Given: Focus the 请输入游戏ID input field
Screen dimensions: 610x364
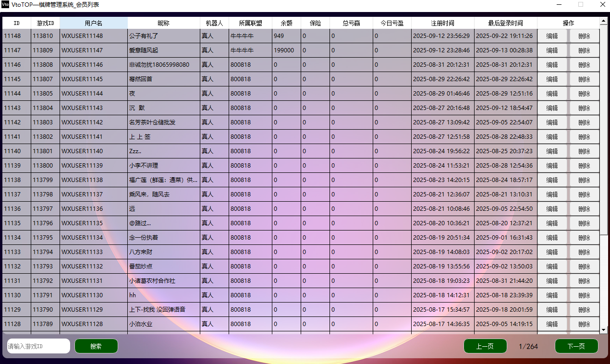Looking at the screenshot, I should point(38,346).
